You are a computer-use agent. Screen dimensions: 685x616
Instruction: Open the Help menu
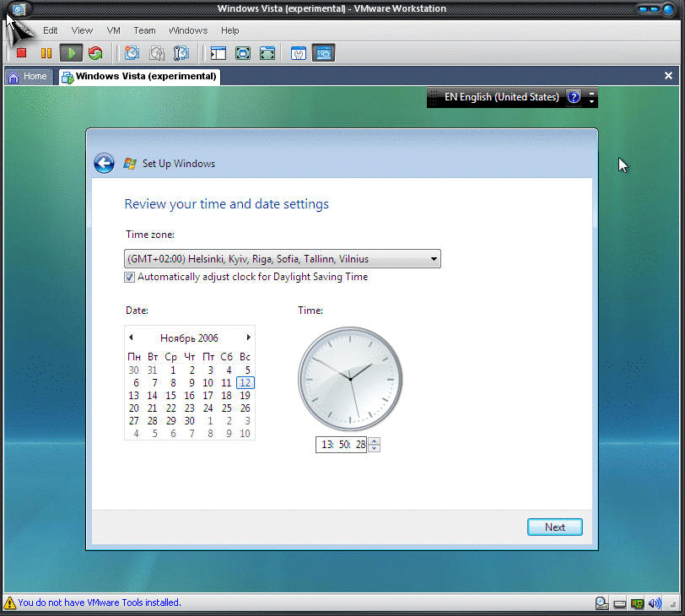coord(229,30)
